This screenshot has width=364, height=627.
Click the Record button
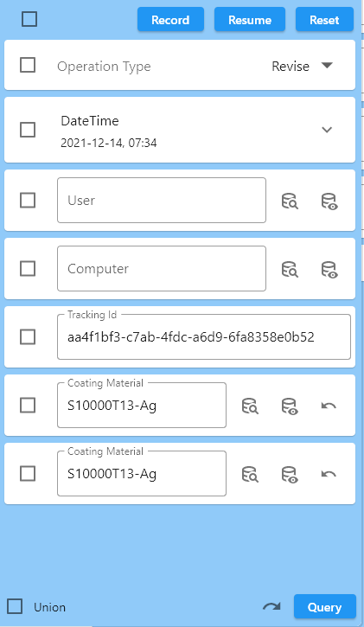[x=170, y=19]
